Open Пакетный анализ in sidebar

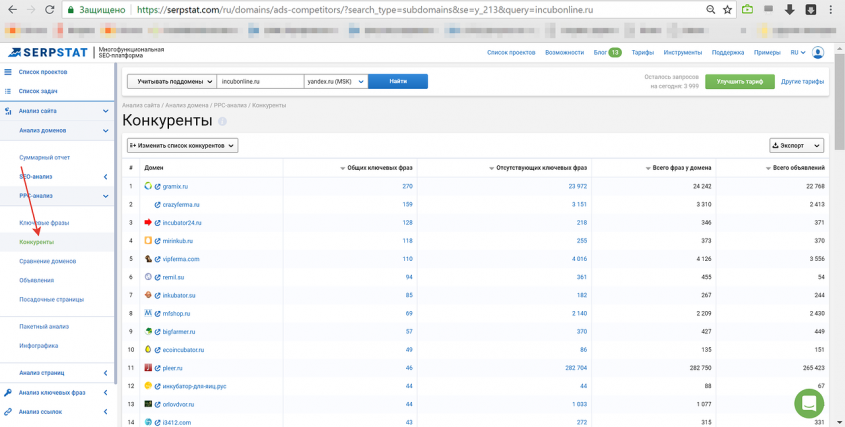point(44,326)
